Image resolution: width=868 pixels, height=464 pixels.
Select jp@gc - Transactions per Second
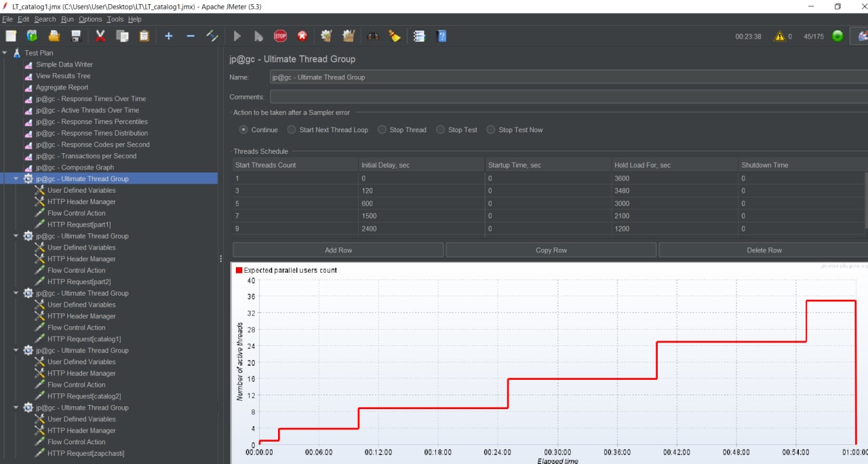[86, 156]
